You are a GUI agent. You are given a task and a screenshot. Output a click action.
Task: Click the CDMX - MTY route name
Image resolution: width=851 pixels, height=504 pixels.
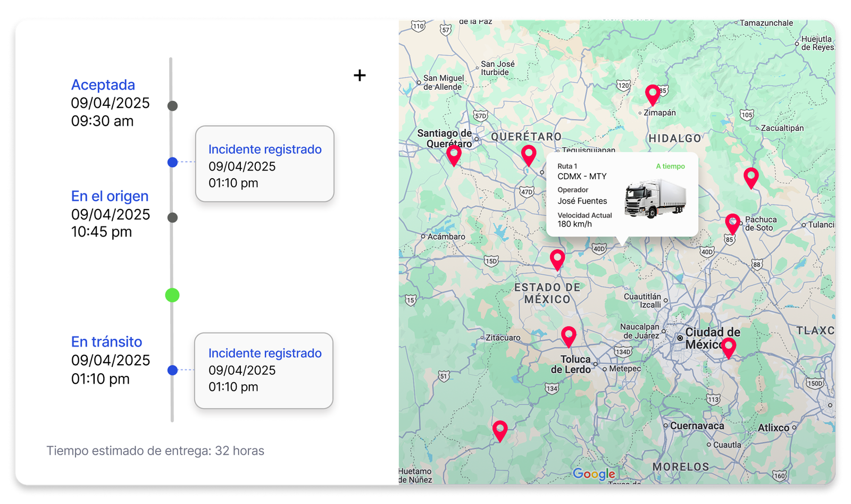tap(582, 177)
